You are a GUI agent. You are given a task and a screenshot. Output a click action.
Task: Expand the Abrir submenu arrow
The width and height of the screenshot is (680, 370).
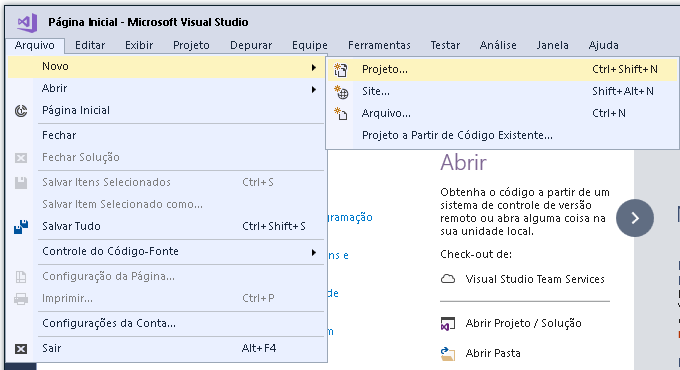tap(314, 89)
